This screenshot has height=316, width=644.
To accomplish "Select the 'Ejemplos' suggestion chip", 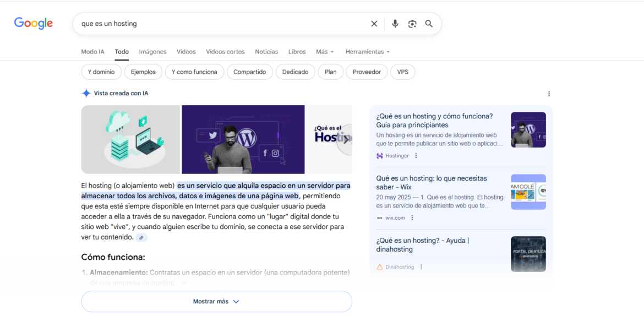I will [143, 72].
